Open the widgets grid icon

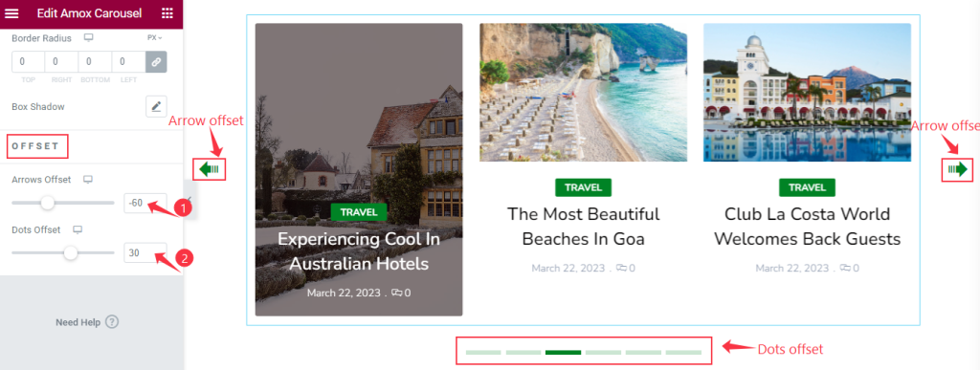coord(167,13)
